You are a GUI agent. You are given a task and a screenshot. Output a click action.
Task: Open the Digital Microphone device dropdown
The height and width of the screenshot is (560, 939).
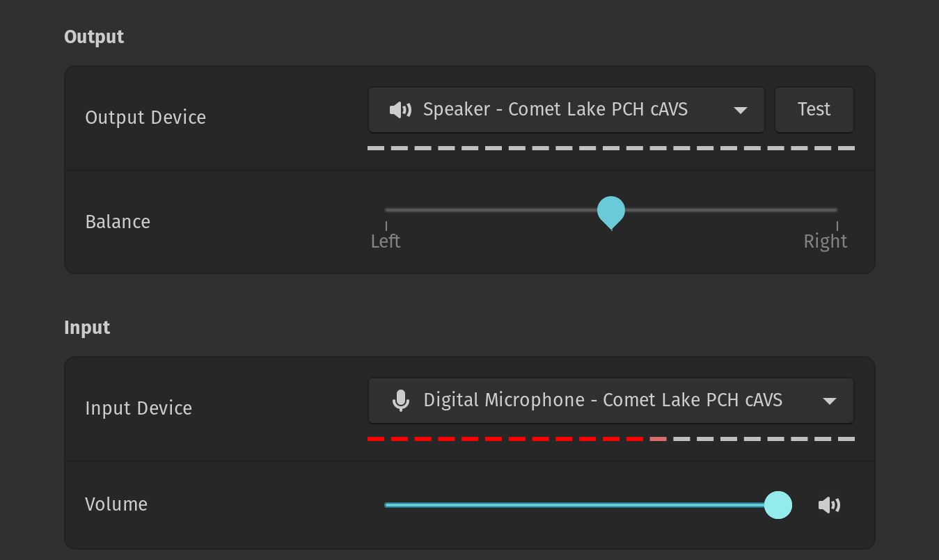[x=610, y=400]
